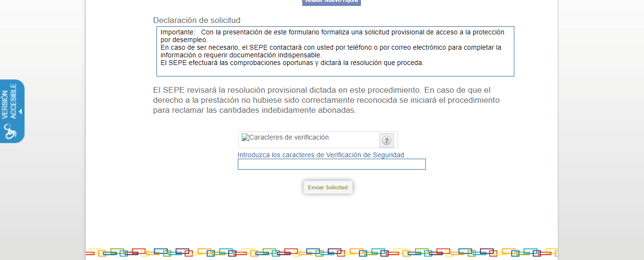
Task: Click the 'Declaración de solicitud' heading
Action: pos(197,20)
